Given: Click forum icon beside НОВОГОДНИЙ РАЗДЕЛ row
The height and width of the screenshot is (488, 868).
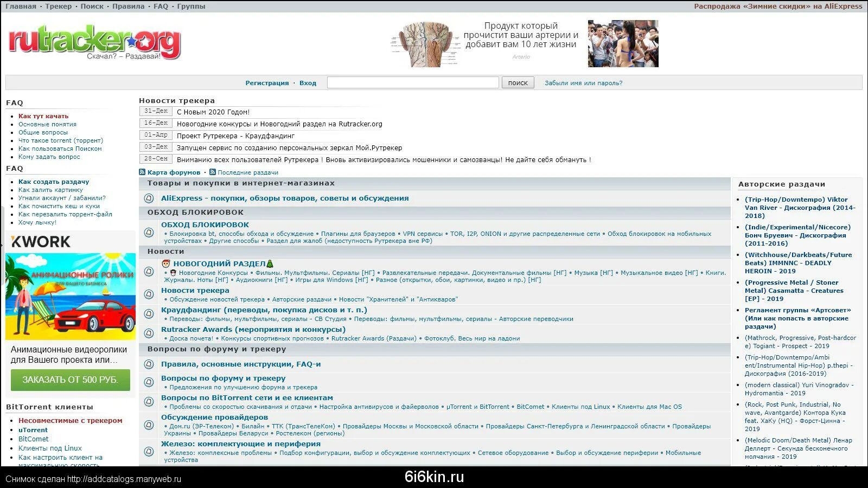Looking at the screenshot, I should click(x=149, y=272).
